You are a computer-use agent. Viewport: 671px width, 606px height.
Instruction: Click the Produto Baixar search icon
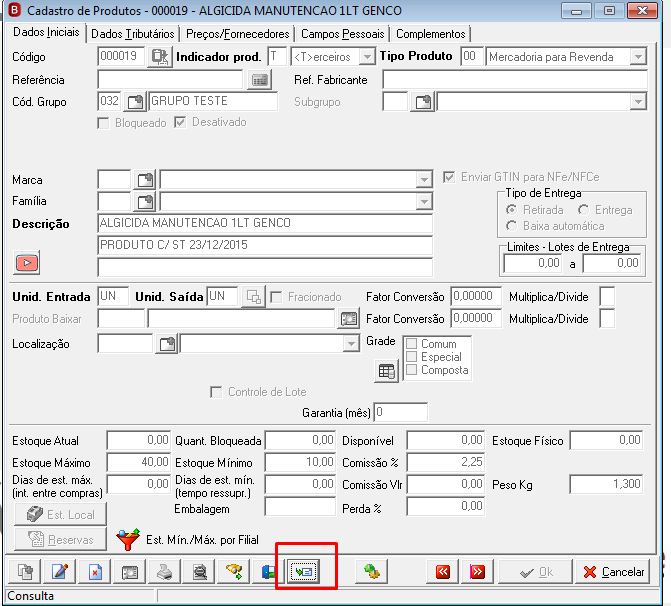(348, 319)
